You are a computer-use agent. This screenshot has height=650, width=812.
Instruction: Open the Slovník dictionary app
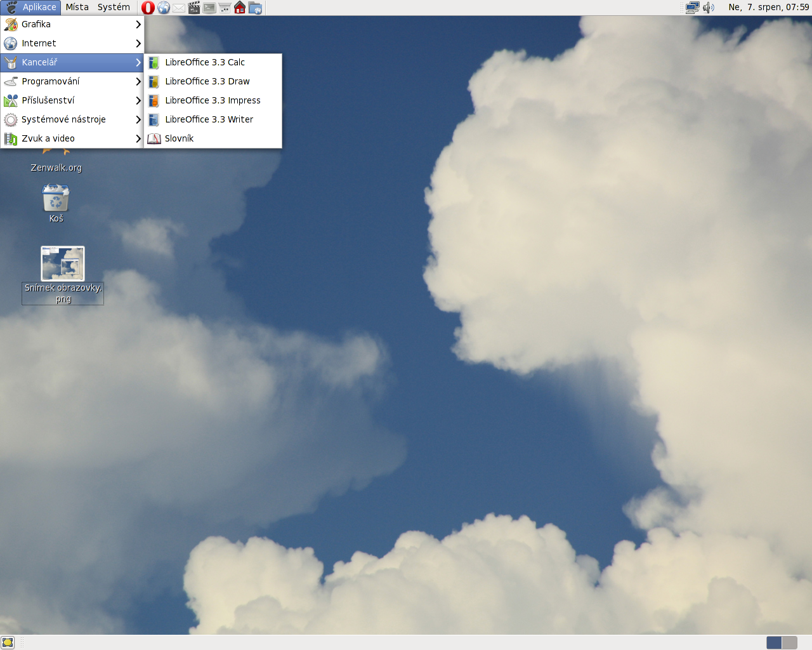pyautogui.click(x=213, y=138)
